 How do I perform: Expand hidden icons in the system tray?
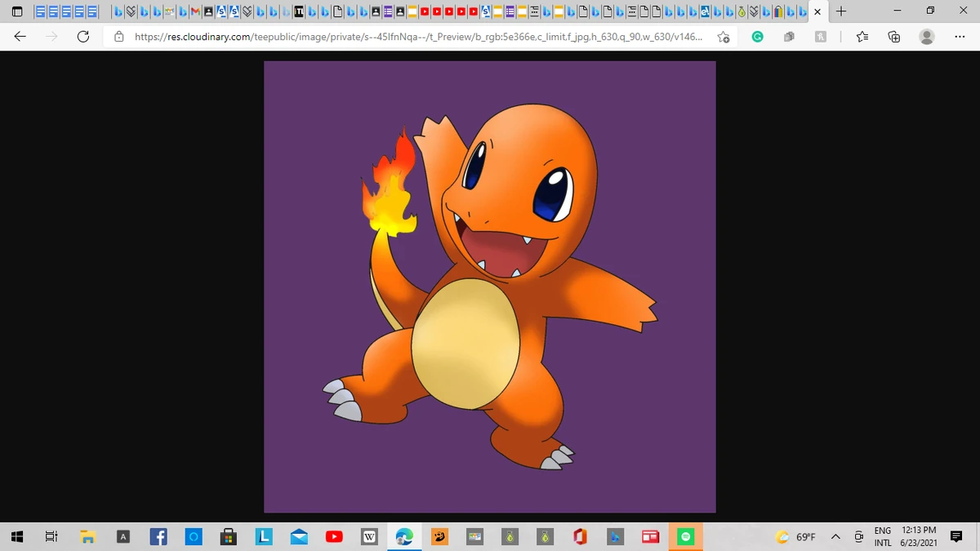(835, 536)
